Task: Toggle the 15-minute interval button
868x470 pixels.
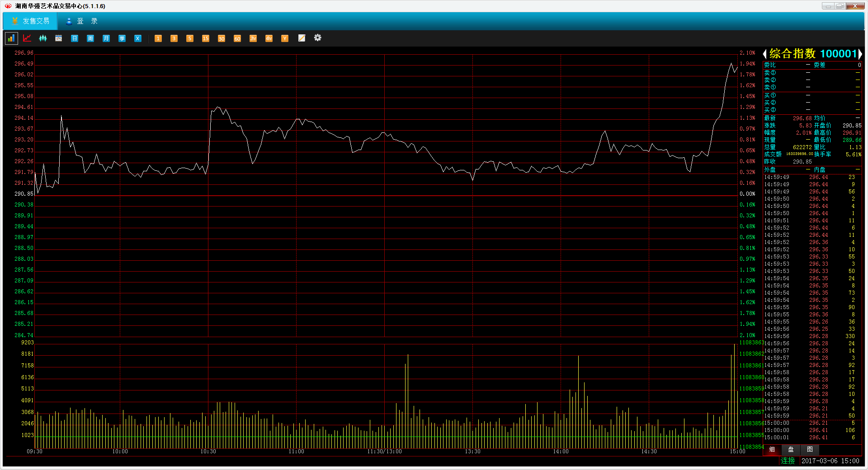Action: [x=206, y=38]
